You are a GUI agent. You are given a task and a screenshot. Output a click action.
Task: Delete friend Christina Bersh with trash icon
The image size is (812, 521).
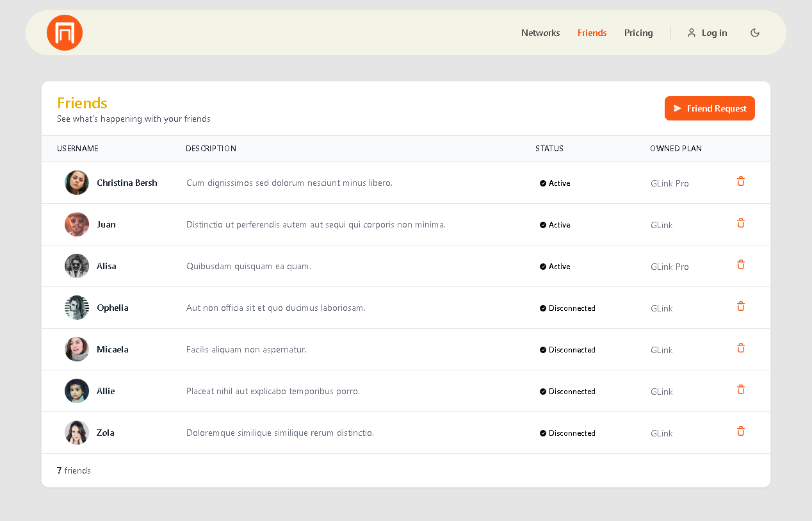coord(741,181)
